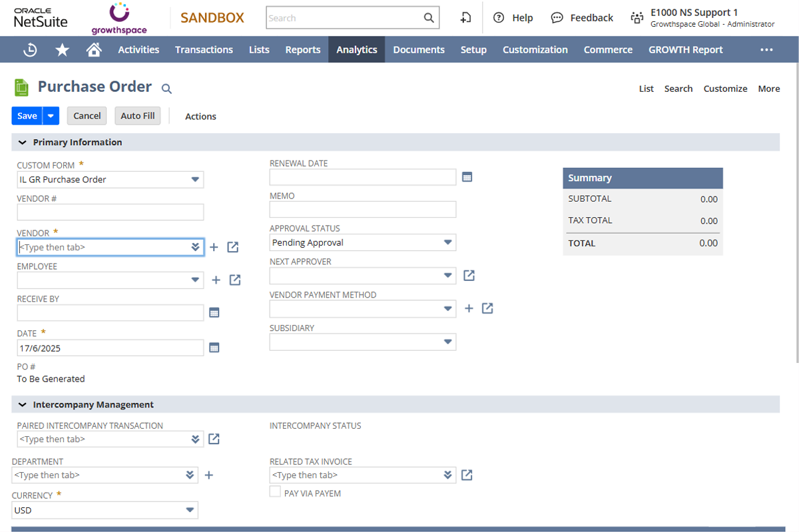Open the Receive By calendar picker
Viewport: 799px width, 532px height.
pyautogui.click(x=214, y=313)
